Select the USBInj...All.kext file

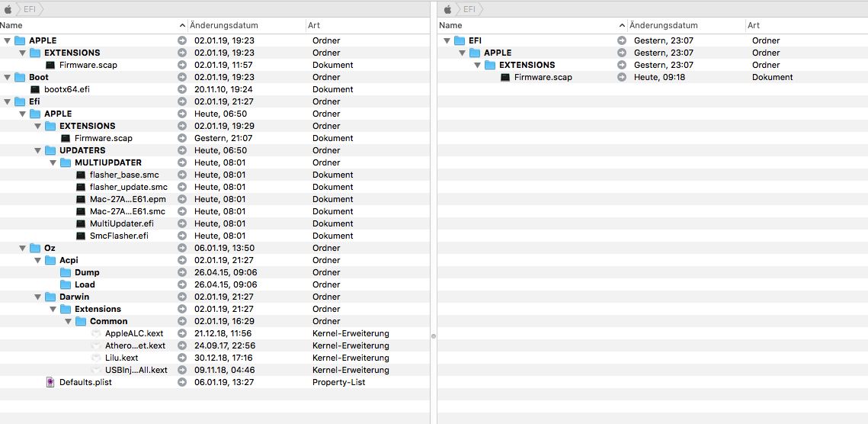pyautogui.click(x=136, y=370)
